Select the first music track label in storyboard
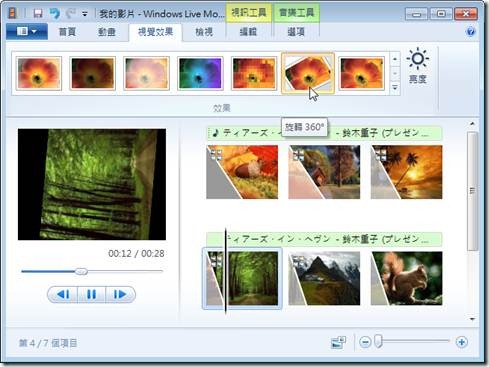This screenshot has width=489, height=367. (x=324, y=133)
